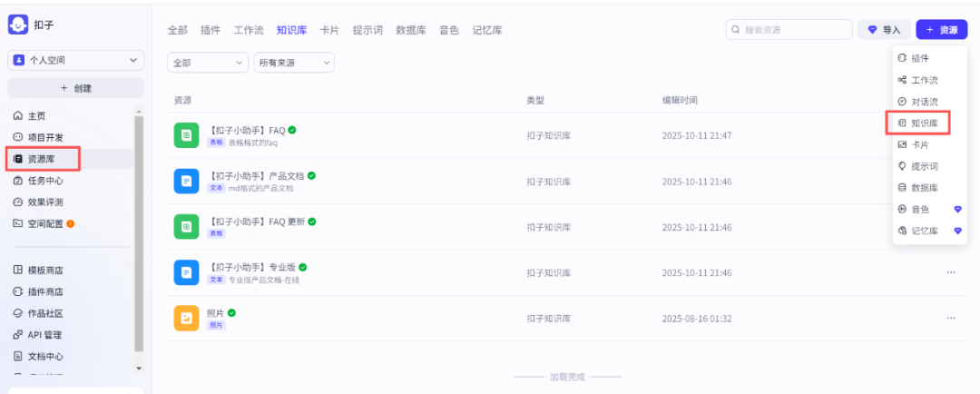Switch to the 记忆库 tab at top
This screenshot has width=980, height=394.
tap(487, 30)
